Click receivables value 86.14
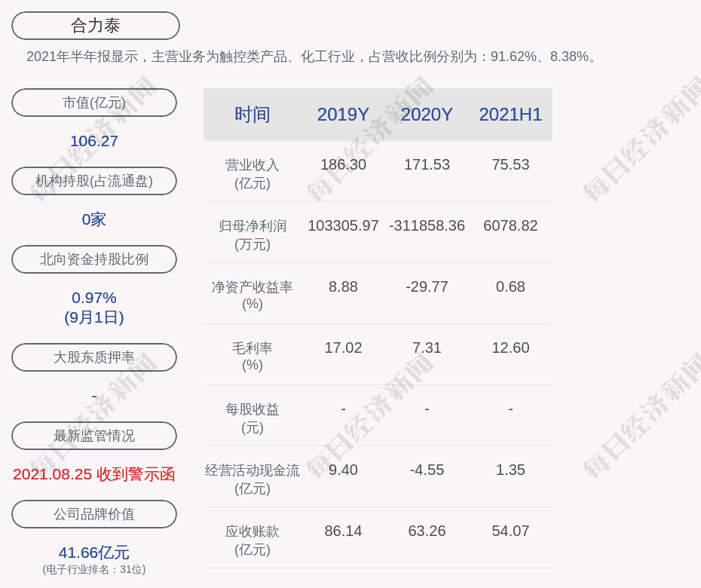This screenshot has width=701, height=588. [344, 531]
